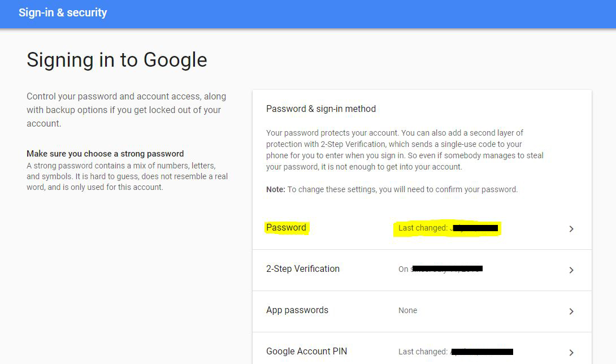Click the Password 'Last changed' date text
616x364 pixels.
[x=446, y=228]
